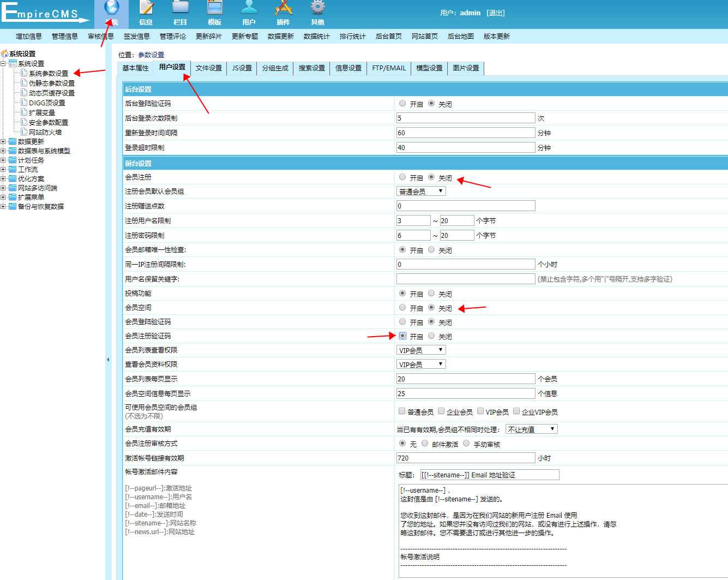Collapse the 系统设置 tree folder
This screenshot has width=728, height=580.
point(3,64)
